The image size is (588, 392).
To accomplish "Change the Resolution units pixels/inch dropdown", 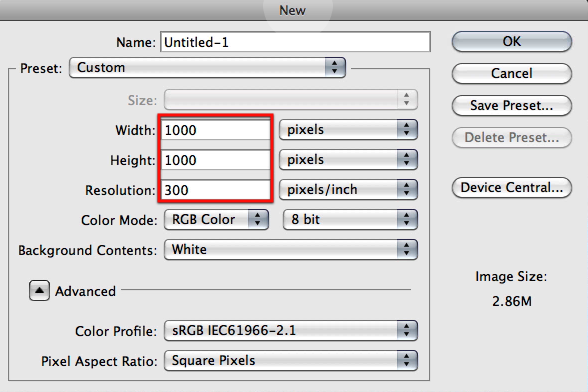I will 348,189.
